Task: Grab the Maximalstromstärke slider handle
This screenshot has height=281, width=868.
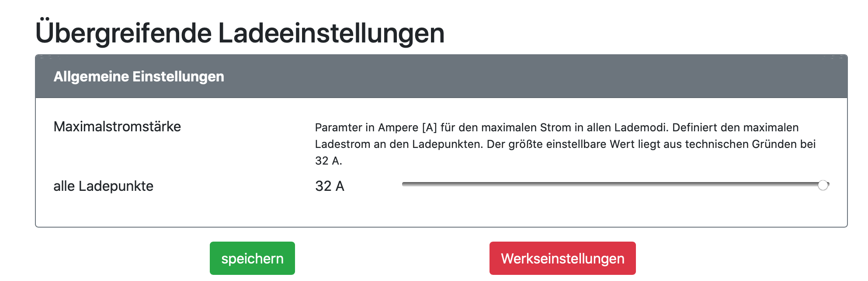Action: click(x=823, y=185)
